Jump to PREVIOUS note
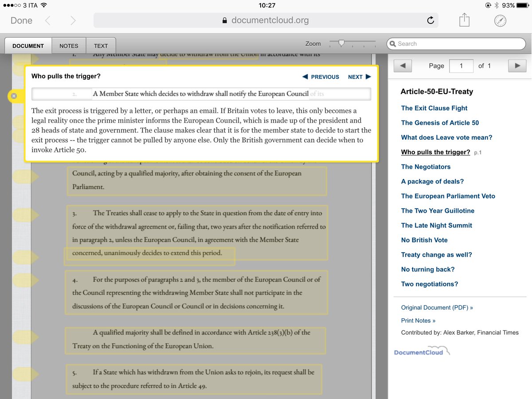This screenshot has height=399, width=532. point(321,77)
